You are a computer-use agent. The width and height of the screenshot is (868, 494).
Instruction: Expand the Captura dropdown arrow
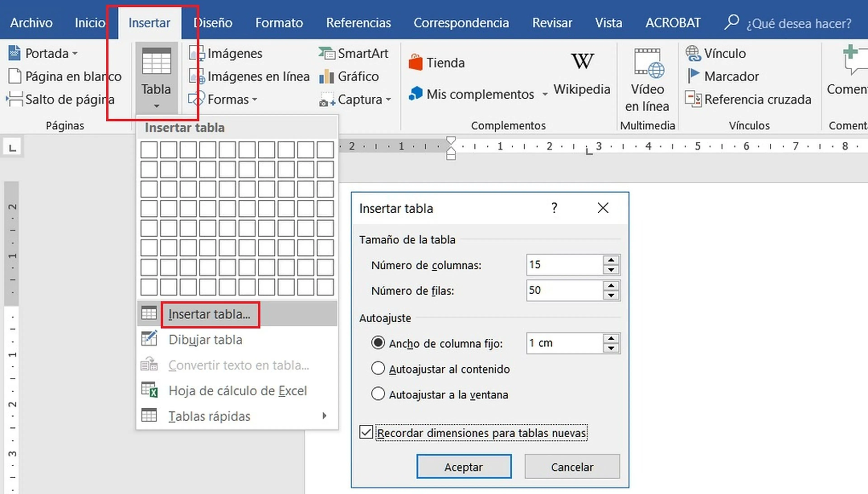coord(388,99)
